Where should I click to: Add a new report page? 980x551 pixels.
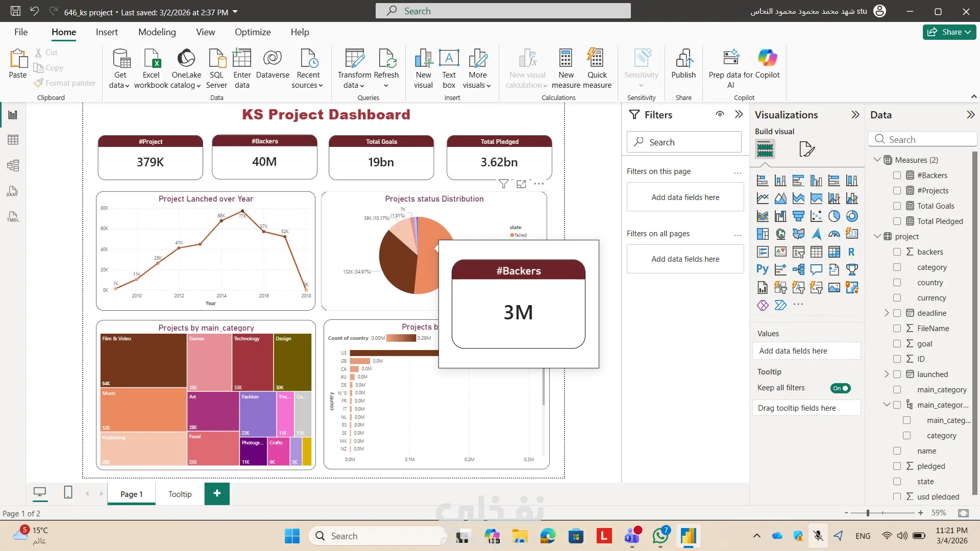pyautogui.click(x=217, y=493)
